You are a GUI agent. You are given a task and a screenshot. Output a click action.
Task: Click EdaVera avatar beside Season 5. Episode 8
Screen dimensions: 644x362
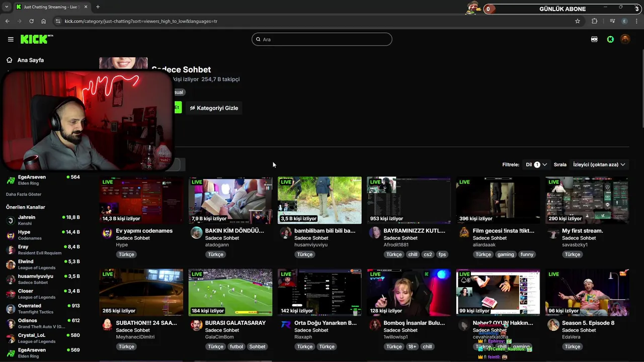[553, 325]
